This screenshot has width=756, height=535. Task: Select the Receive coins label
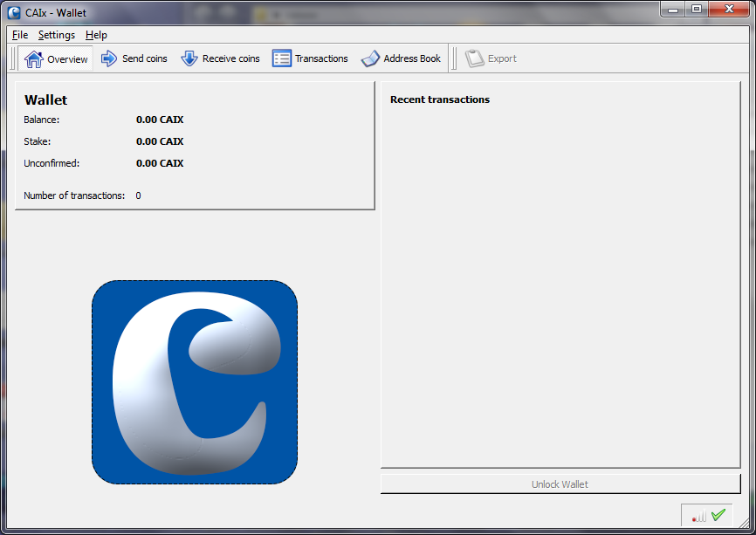pos(231,58)
